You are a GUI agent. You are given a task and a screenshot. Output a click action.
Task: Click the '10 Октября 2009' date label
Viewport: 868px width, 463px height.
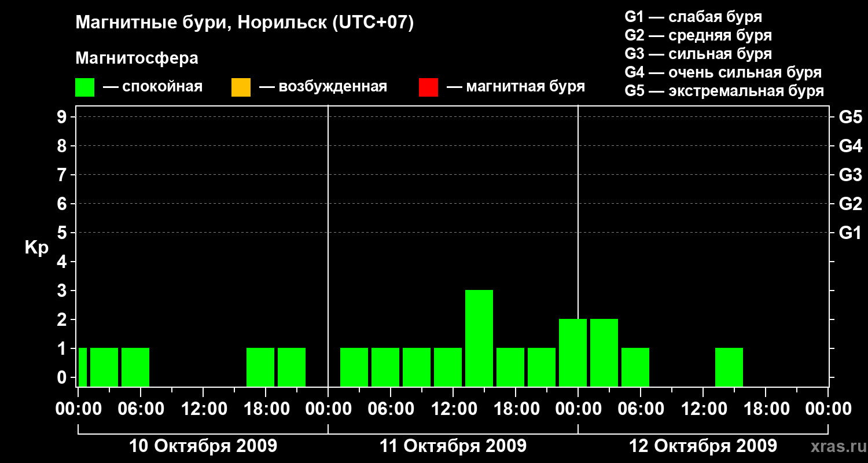pyautogui.click(x=203, y=446)
